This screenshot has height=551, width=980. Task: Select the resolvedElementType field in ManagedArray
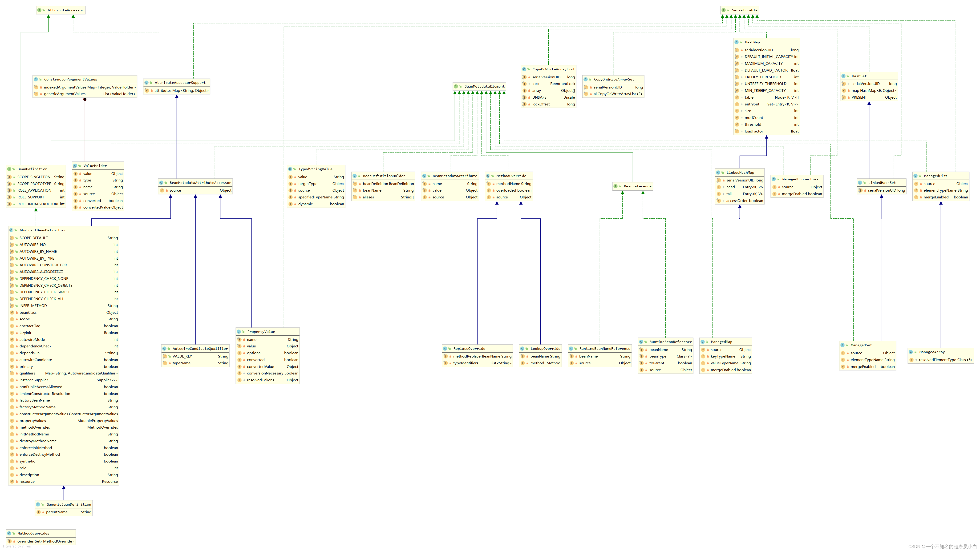point(941,360)
